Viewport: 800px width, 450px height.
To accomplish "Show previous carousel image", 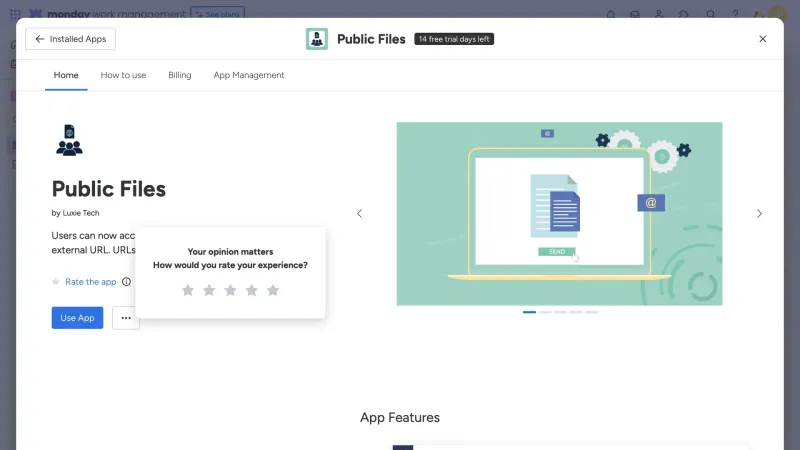I will pos(360,213).
